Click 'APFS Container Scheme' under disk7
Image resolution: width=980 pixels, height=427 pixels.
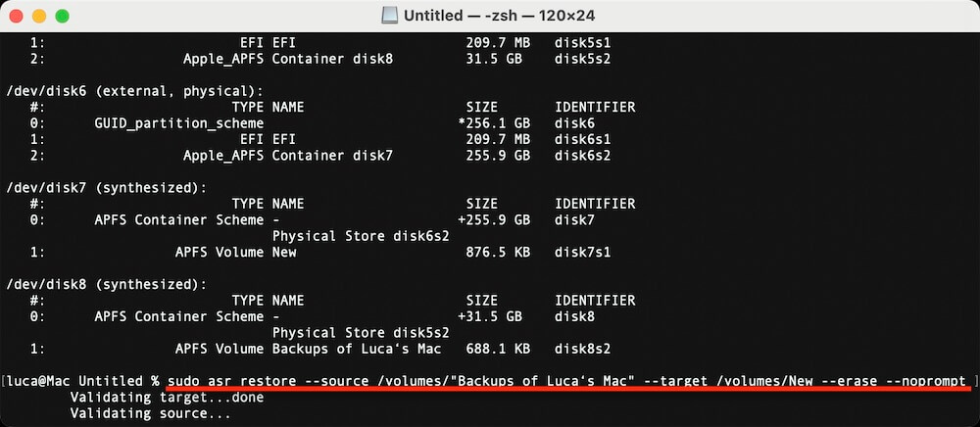pos(178,219)
